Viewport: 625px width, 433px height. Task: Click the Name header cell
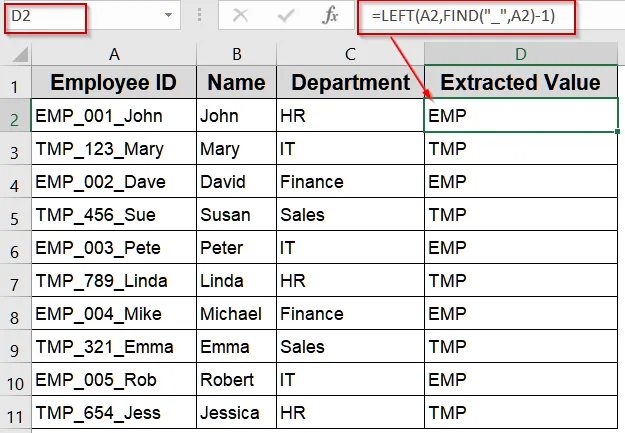237,83
